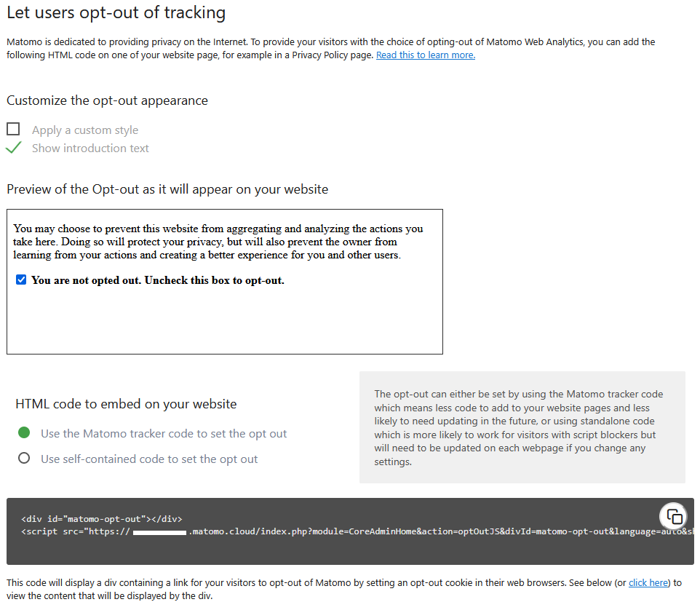The image size is (700, 602).
Task: Open the Read this to learn more link
Action: [x=425, y=55]
